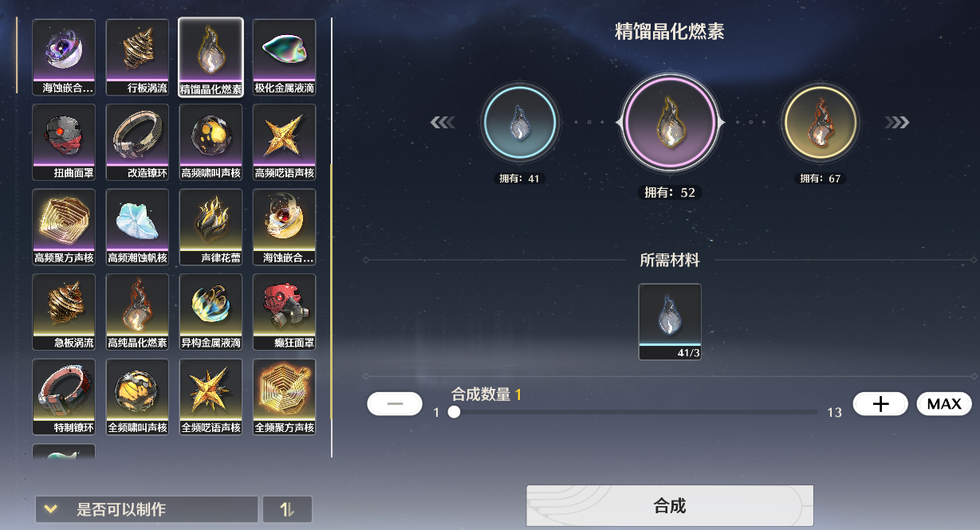The height and width of the screenshot is (530, 980).
Task: Click the 合成 synthesize button
Action: coord(670,505)
